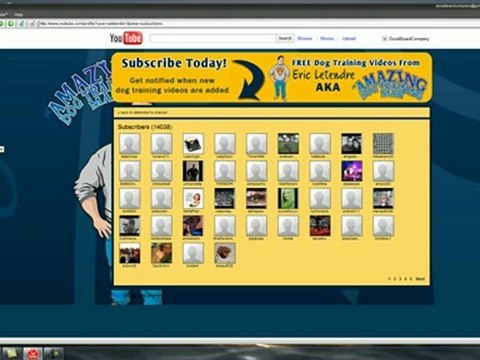Open the red round icon in taskbar
Image resolution: width=480 pixels, height=360 pixels.
pos(32,354)
